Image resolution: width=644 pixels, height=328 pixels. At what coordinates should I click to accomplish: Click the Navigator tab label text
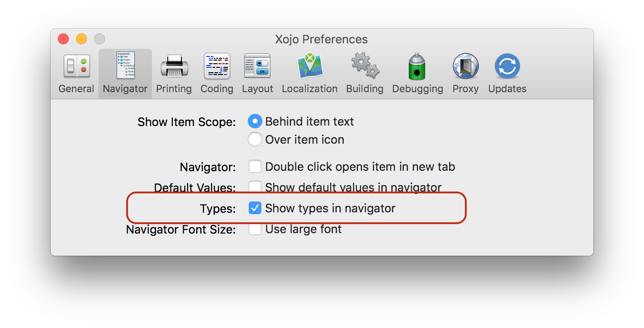pos(125,89)
